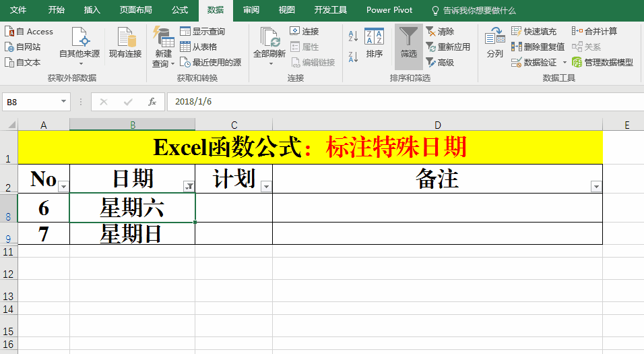Click 删除重复值 remove duplicates
The image size is (644, 354).
(x=538, y=47)
